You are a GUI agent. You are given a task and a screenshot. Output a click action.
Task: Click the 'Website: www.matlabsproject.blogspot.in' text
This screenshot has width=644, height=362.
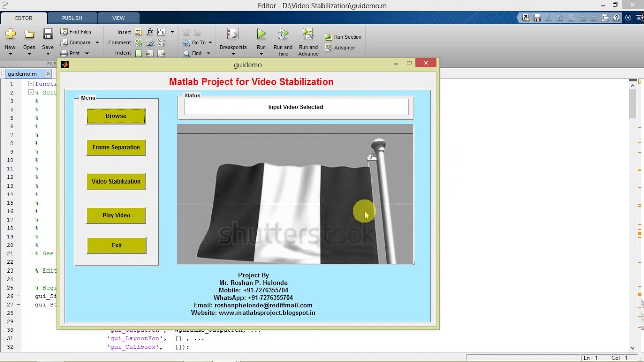(x=253, y=313)
